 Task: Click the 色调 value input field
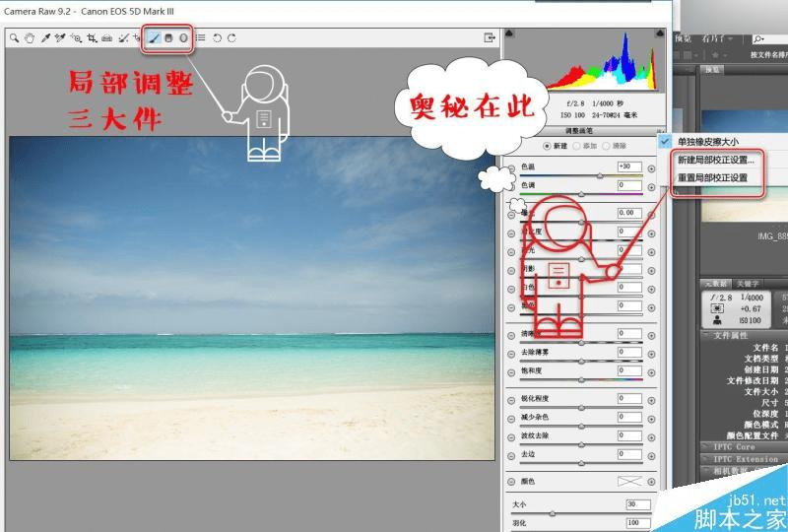click(x=629, y=185)
